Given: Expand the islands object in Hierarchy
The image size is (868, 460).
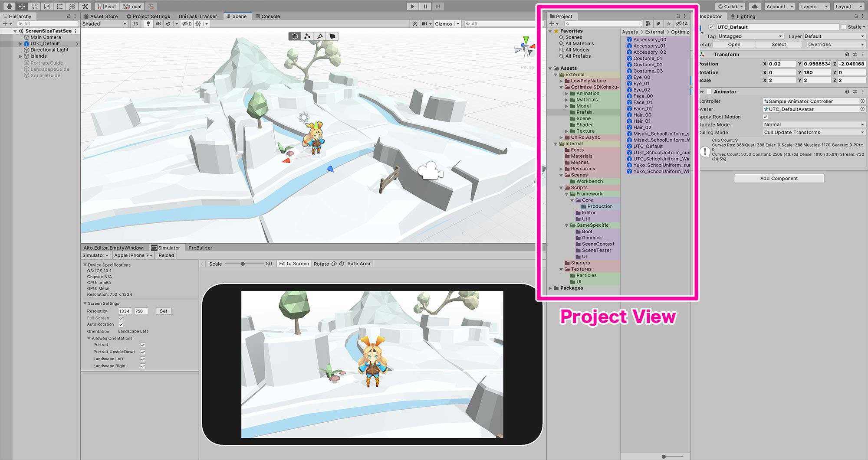Looking at the screenshot, I should pyautogui.click(x=20, y=56).
